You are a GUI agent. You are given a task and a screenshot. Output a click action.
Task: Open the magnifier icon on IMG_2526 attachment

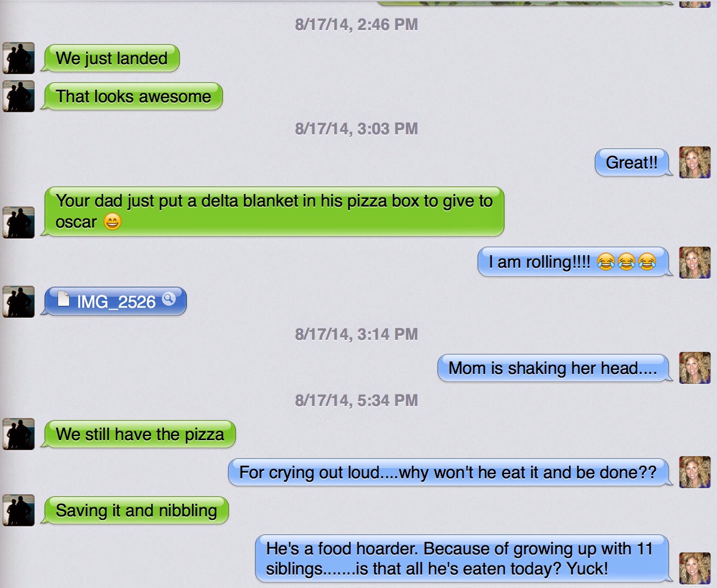click(x=169, y=298)
